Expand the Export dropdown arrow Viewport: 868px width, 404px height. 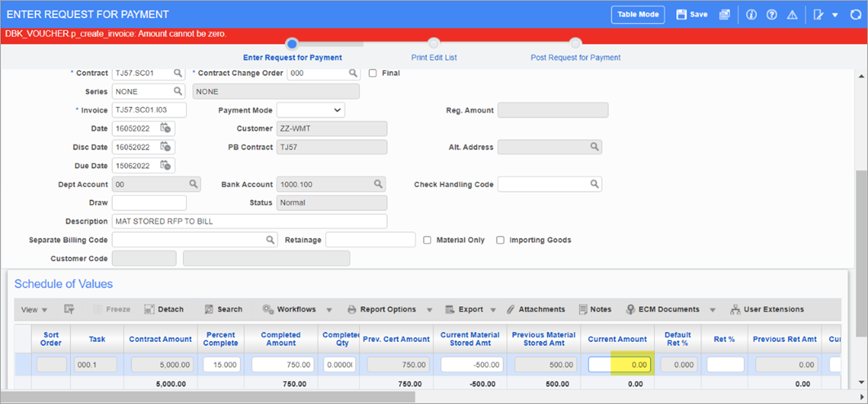pyautogui.click(x=492, y=310)
